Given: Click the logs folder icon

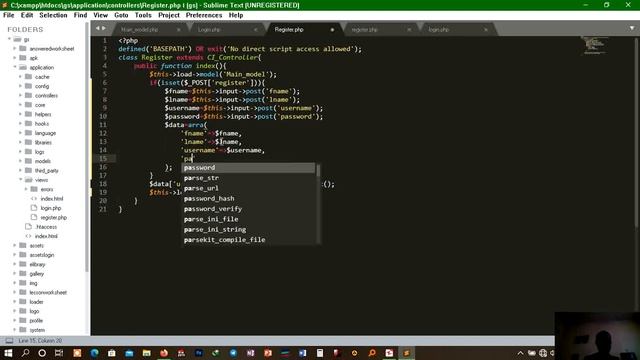Looking at the screenshot, I should tap(28, 152).
